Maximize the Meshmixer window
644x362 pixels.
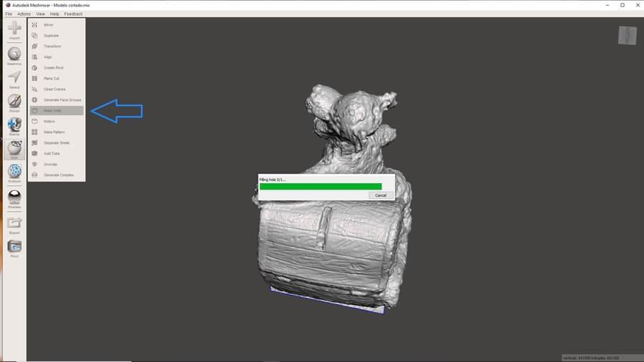[623, 5]
